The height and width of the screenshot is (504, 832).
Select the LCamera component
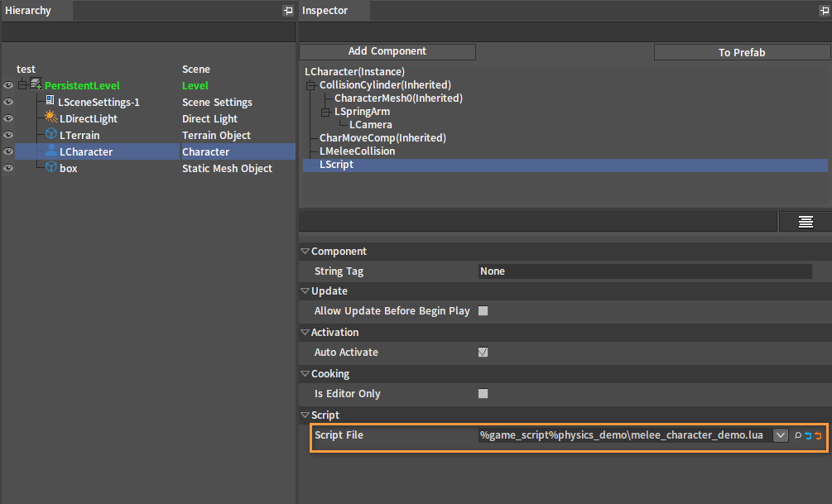(x=370, y=125)
